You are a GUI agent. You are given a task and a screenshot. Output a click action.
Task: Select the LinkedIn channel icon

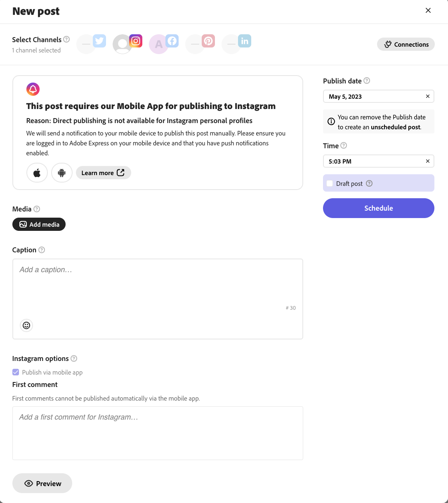click(x=236, y=44)
